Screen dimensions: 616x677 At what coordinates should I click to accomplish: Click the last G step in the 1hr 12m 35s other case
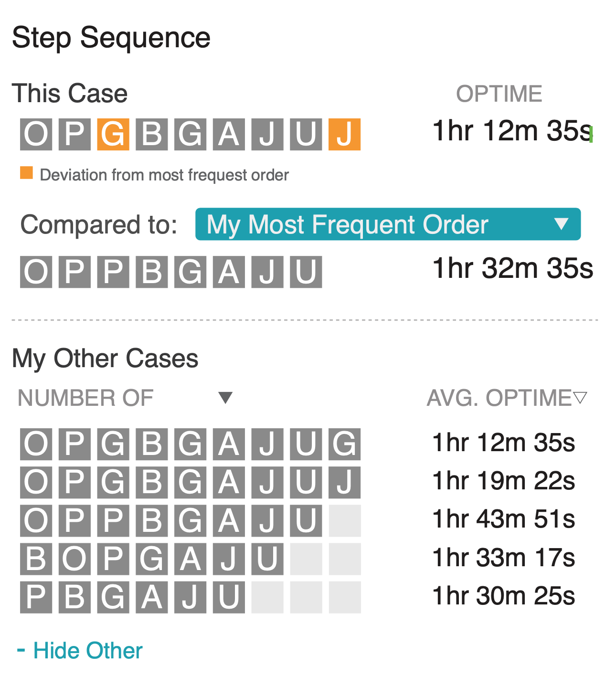click(344, 444)
